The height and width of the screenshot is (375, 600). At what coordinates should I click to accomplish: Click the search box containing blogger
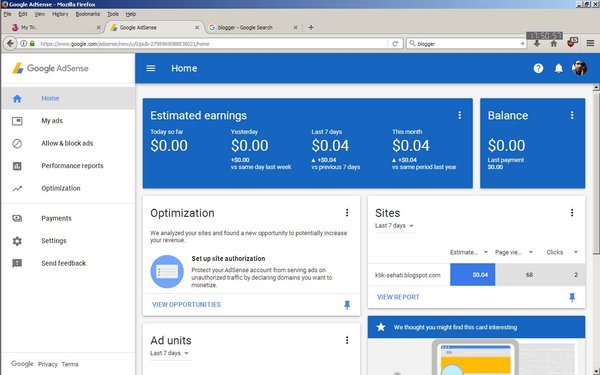[466, 44]
